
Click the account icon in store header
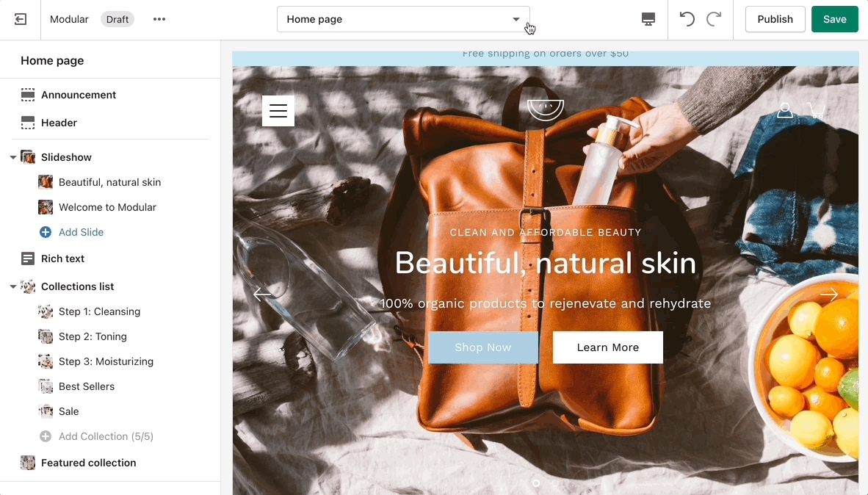click(785, 110)
